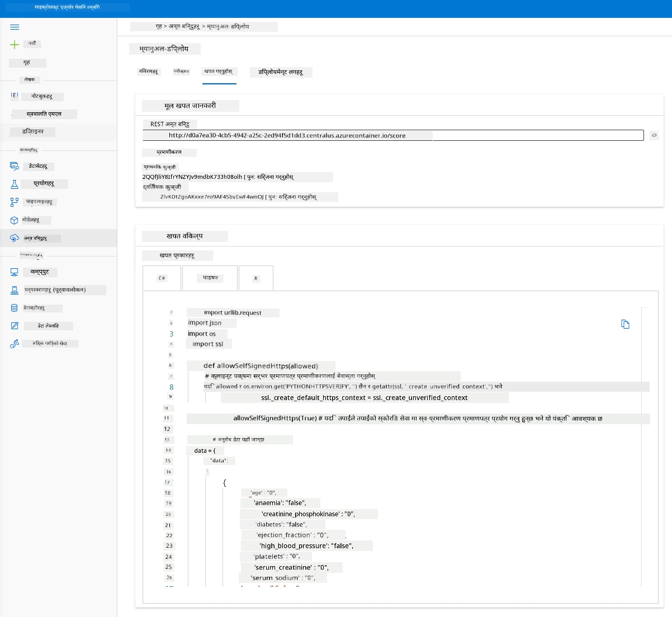The height and width of the screenshot is (617, 672).
Task: Open the Experiments flask icon
Action: click(15, 184)
